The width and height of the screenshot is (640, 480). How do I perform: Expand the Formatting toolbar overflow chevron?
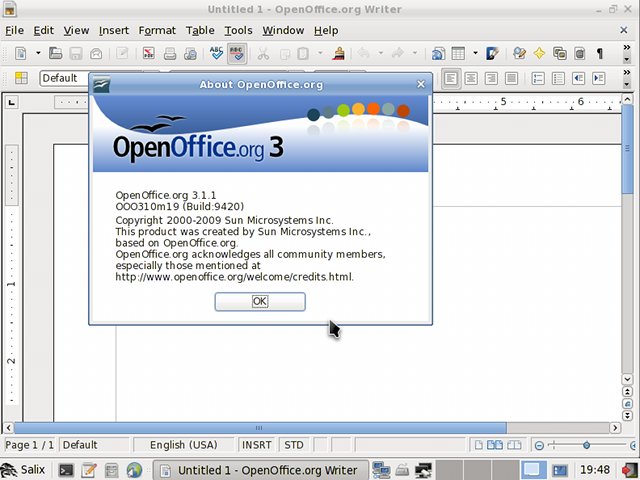pos(627,72)
